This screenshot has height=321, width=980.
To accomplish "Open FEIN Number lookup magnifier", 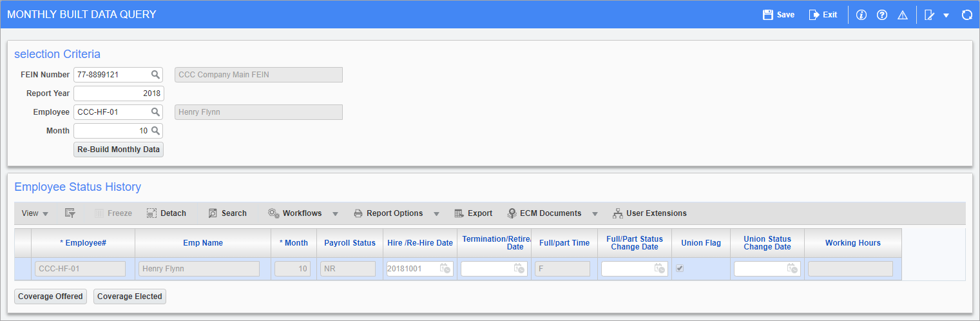I will pos(155,75).
